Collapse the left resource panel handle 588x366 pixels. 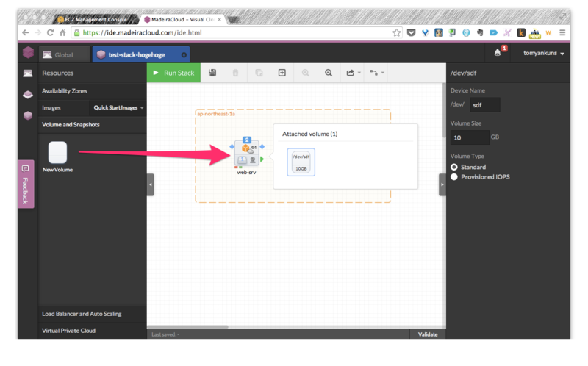151,184
